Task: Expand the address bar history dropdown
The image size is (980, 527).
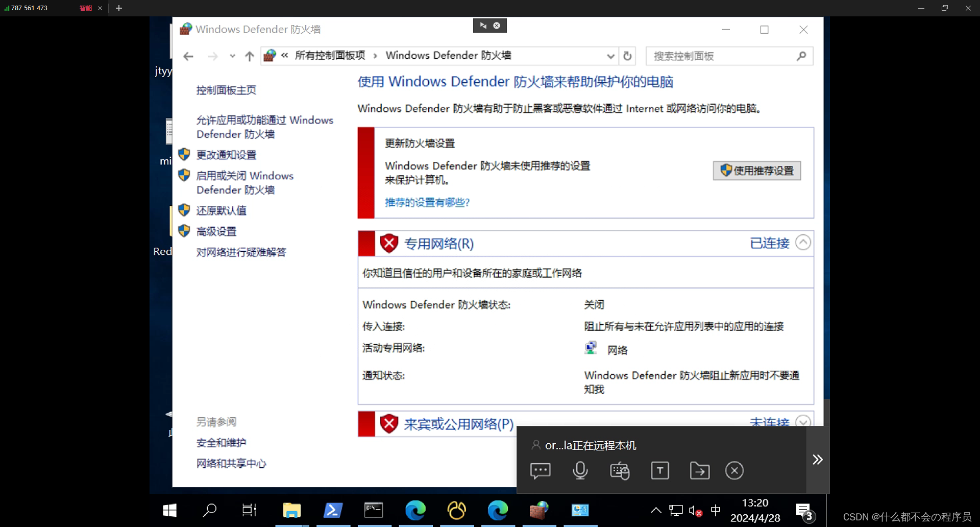Action: (610, 56)
